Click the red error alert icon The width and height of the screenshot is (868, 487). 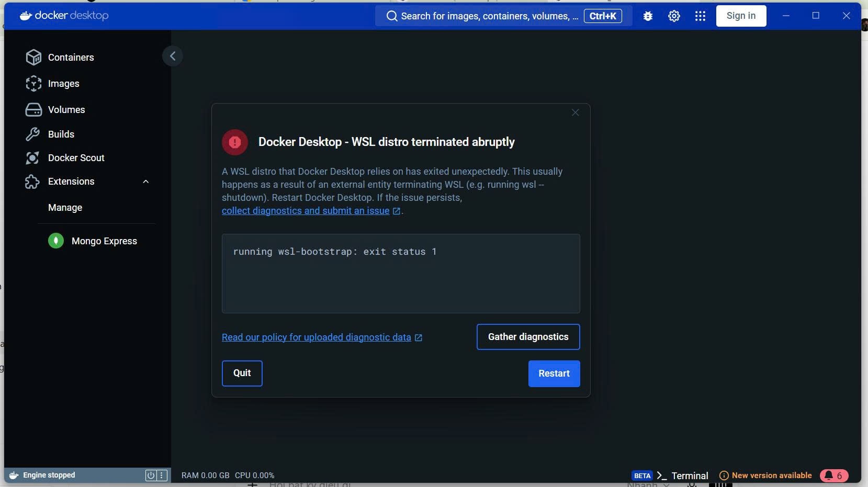pyautogui.click(x=235, y=142)
